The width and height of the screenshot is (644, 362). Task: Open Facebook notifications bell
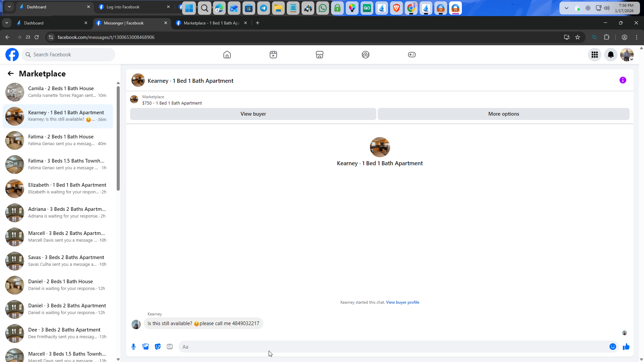[610, 55]
